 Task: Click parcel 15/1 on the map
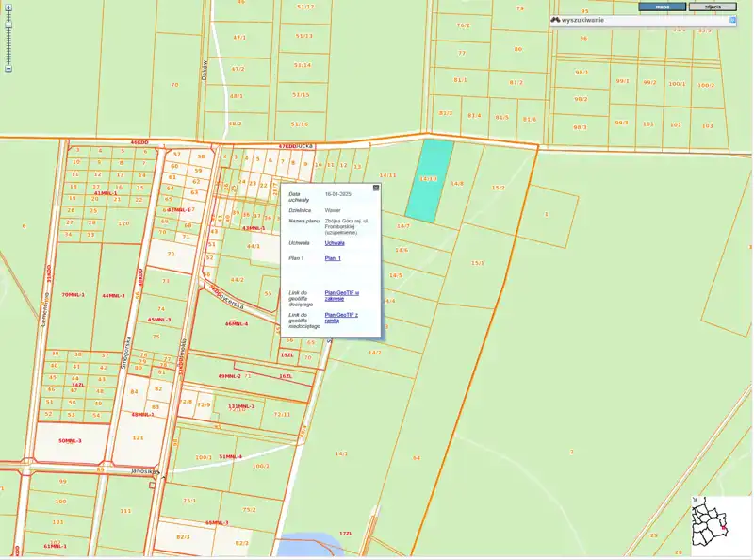point(477,263)
